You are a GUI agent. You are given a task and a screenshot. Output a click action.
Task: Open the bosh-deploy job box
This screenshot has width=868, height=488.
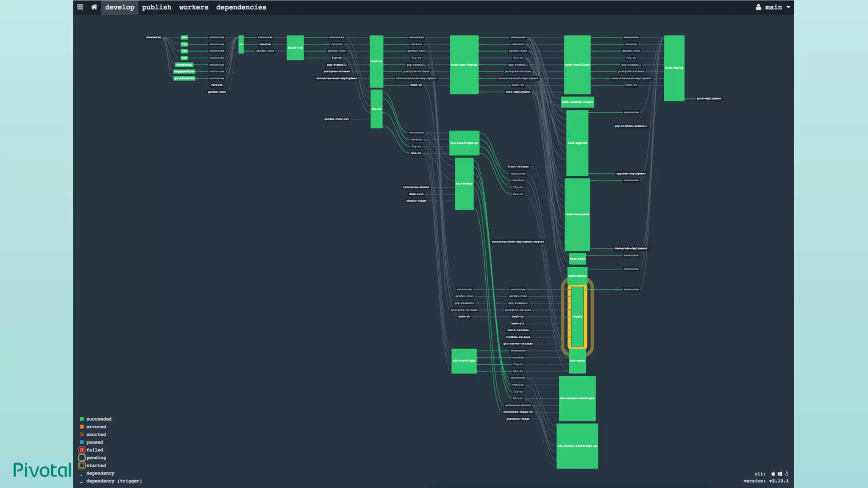tap(674, 68)
